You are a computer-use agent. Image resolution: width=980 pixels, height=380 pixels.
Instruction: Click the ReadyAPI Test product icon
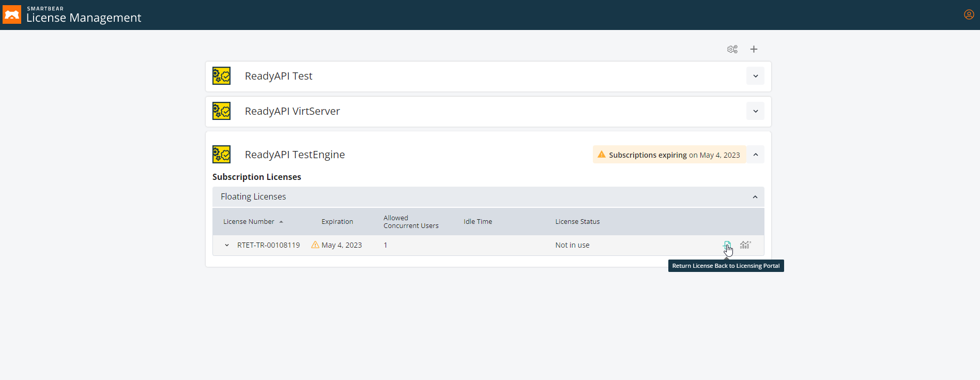[222, 76]
